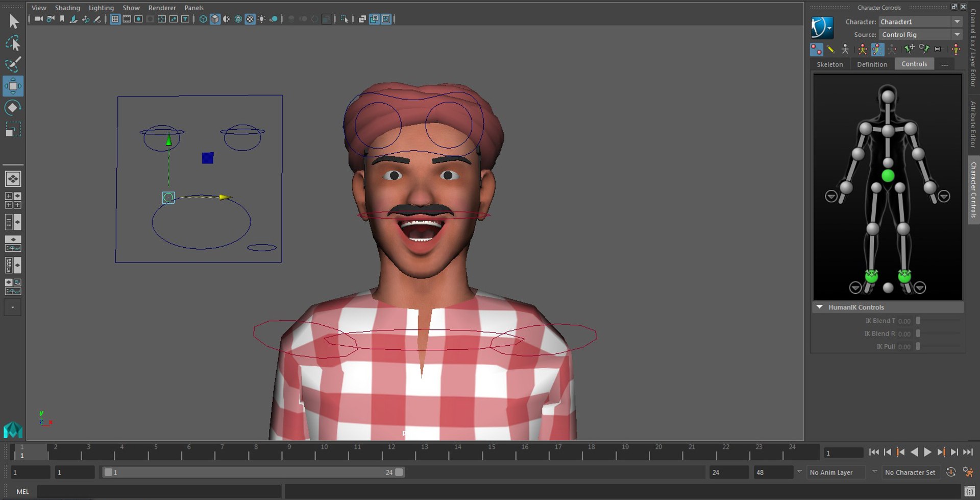
Task: Open animation Preferences running-man icon
Action: tap(968, 472)
